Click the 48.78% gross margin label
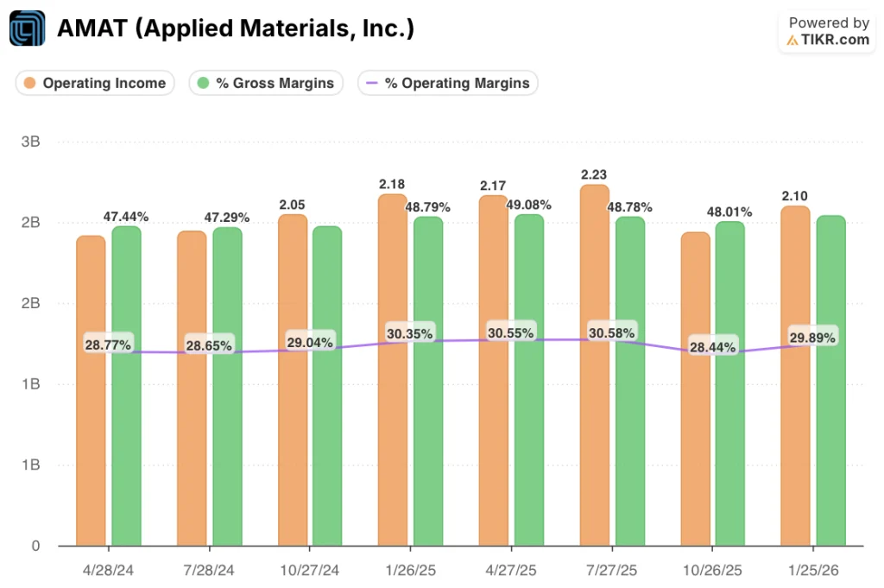This screenshot has height=588, width=884. click(x=629, y=207)
